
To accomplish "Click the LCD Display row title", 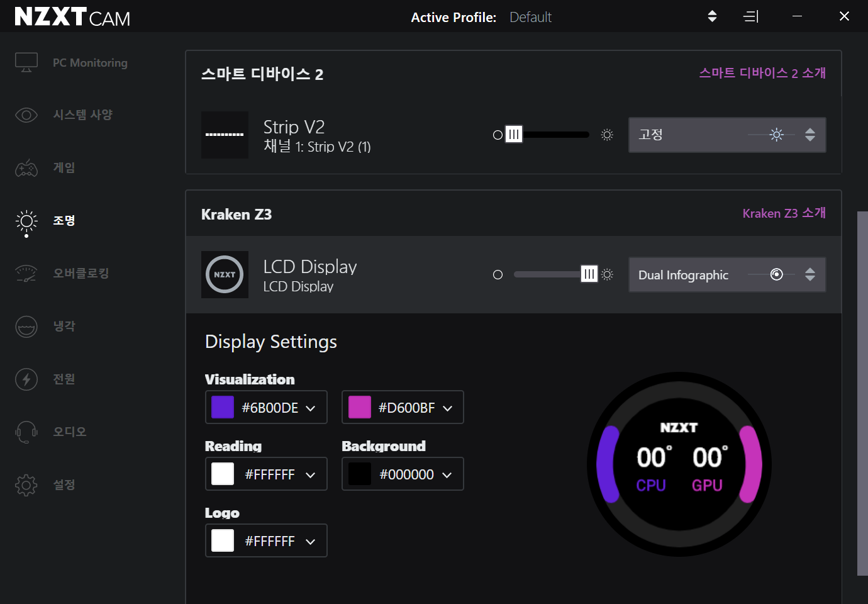I will 310,267.
